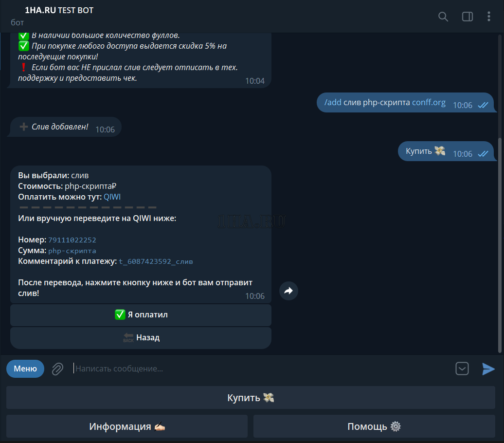Open the three-dot more options menu
The image size is (504, 443).
tap(488, 17)
